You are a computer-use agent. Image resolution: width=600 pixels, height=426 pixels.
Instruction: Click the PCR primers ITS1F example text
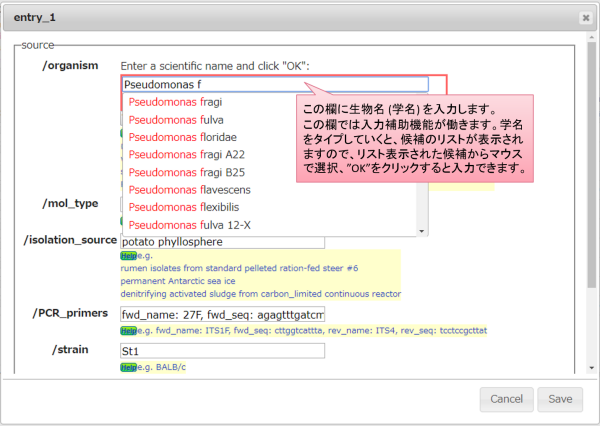coord(312,330)
